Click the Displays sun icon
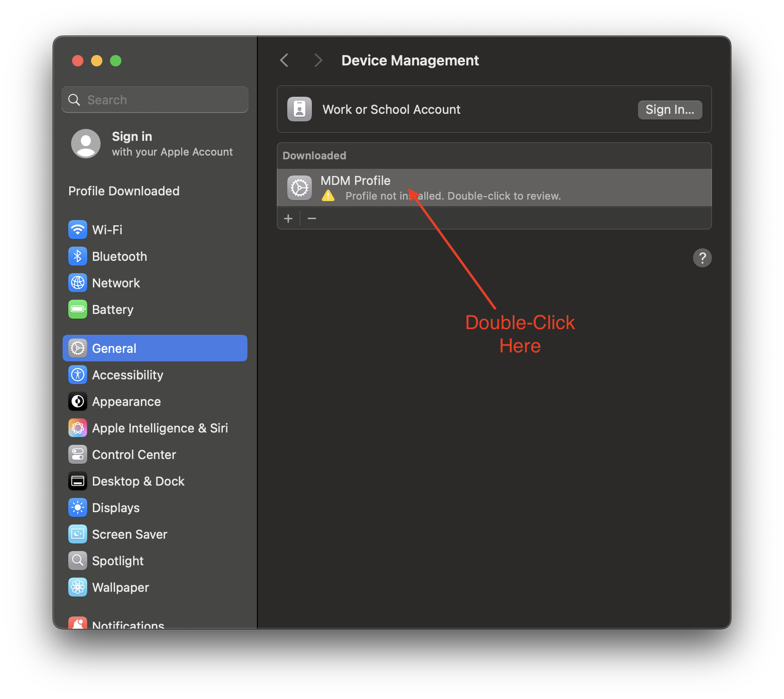Image resolution: width=784 pixels, height=699 pixels. 78,508
